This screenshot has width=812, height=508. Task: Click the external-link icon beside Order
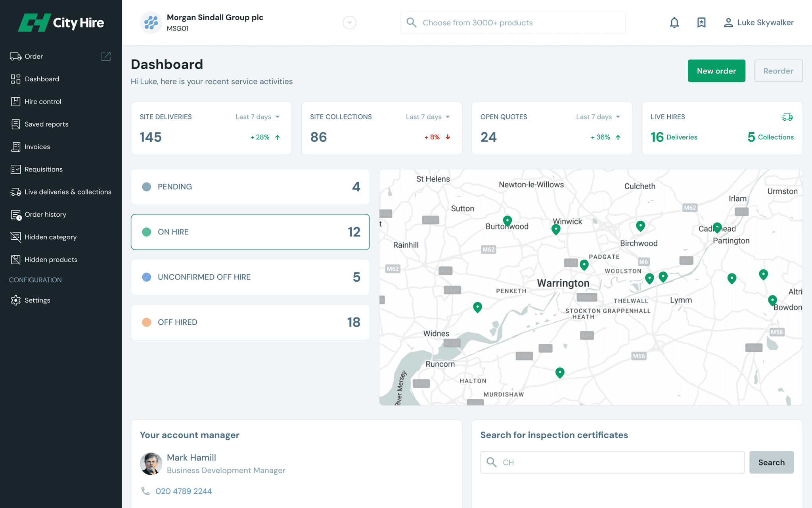click(x=106, y=56)
